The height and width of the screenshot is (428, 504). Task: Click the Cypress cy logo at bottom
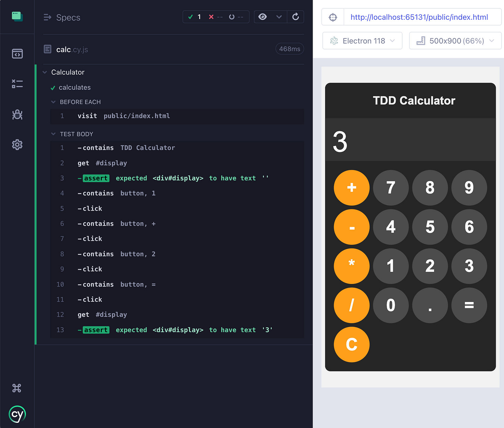pyautogui.click(x=17, y=414)
